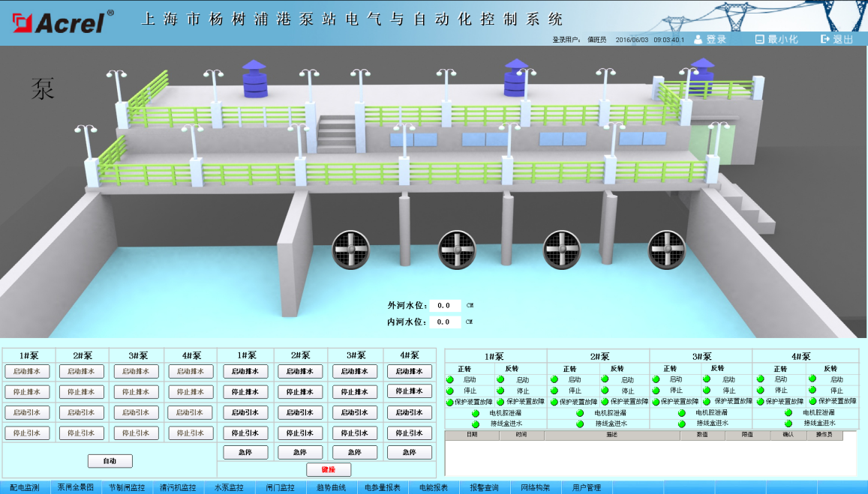Image resolution: width=868 pixels, height=494 pixels.
Task: Open the 水泵监控 tab
Action: 229,487
